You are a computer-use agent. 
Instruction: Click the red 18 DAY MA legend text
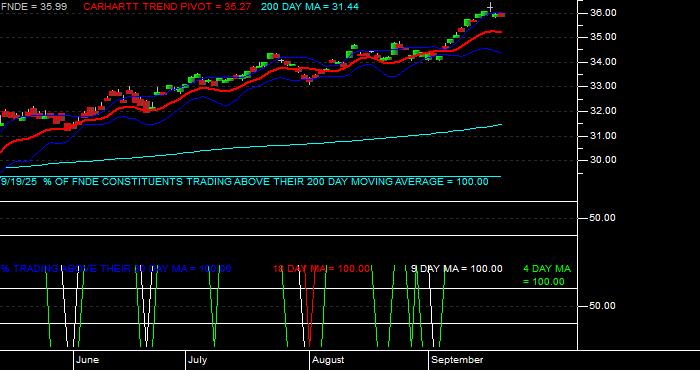click(321, 269)
